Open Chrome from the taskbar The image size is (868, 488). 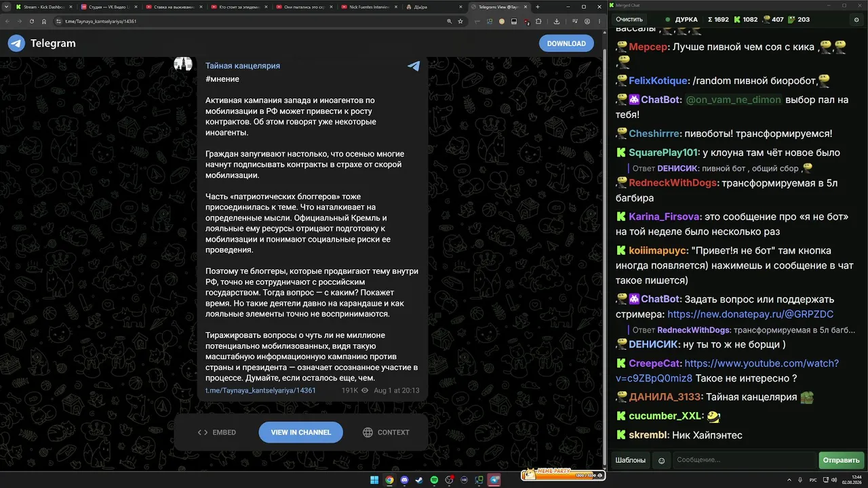coord(390,480)
